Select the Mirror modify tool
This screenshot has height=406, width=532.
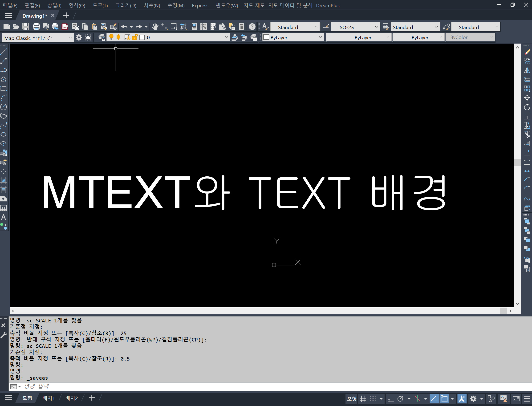tap(527, 70)
